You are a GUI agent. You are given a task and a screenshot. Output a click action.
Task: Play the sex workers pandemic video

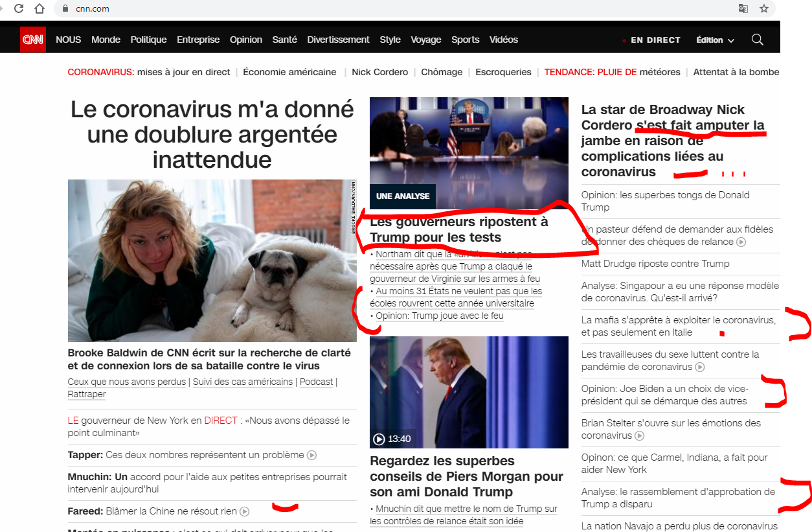tap(699, 367)
